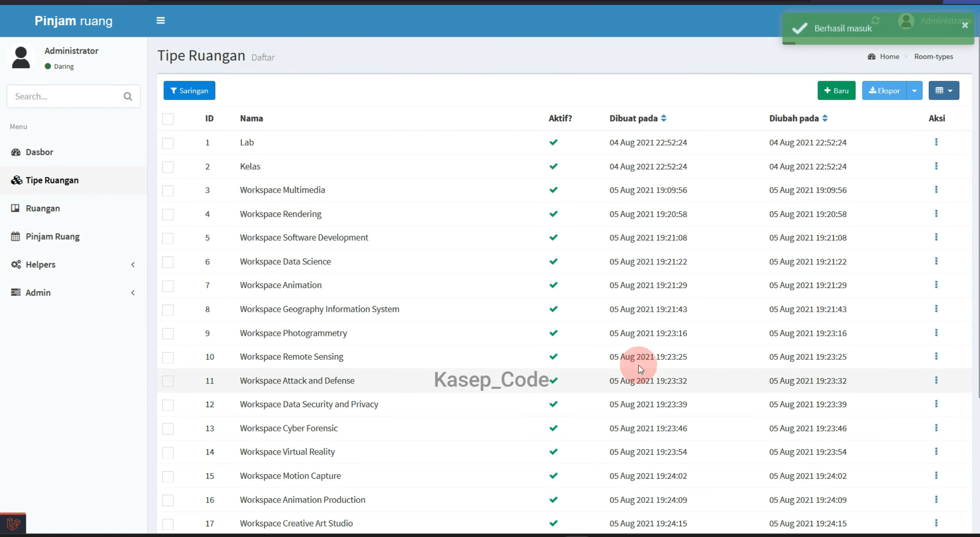Toggle the sidebar hamburger menu icon

click(x=161, y=21)
